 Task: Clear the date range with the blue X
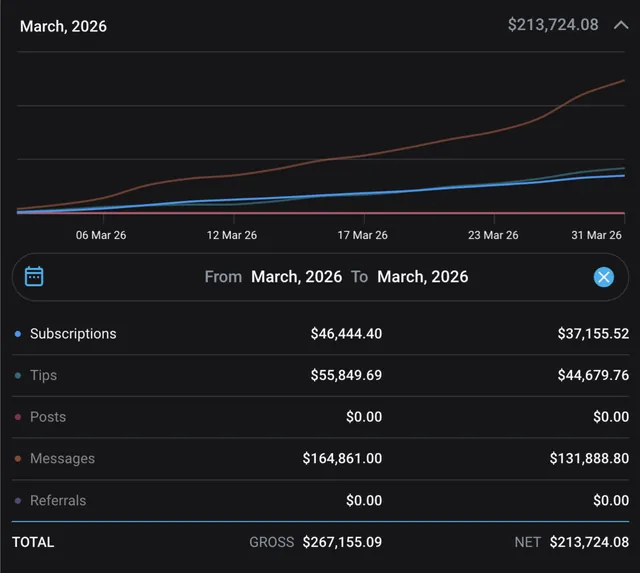[x=604, y=277]
